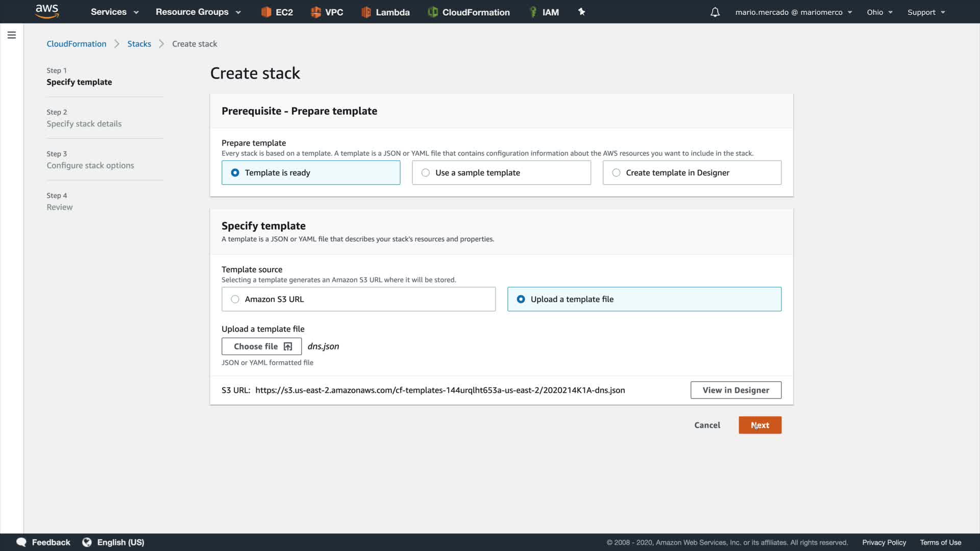Click the View in Designer button

coord(736,390)
